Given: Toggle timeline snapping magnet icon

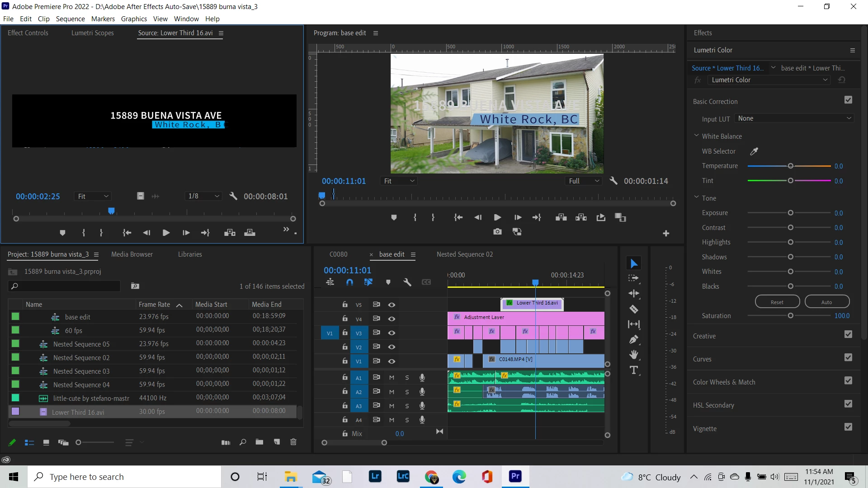Looking at the screenshot, I should click(349, 282).
